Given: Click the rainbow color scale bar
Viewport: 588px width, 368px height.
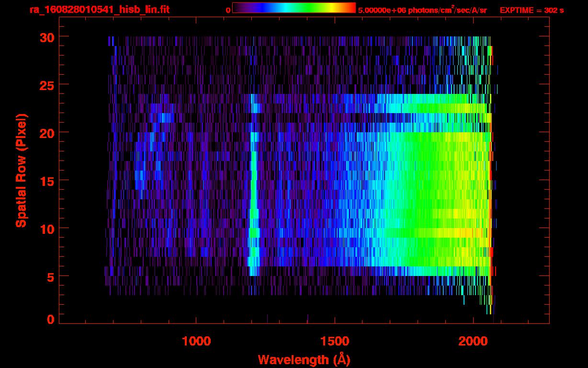Looking at the screenshot, I should point(294,8).
